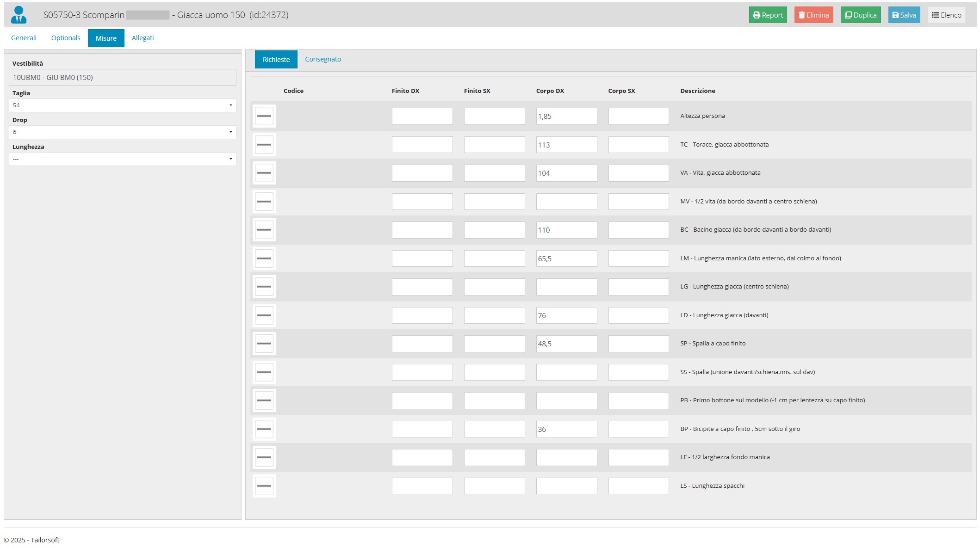Expand the Lunghezza dropdown
This screenshot has width=980, height=547.
[122, 159]
